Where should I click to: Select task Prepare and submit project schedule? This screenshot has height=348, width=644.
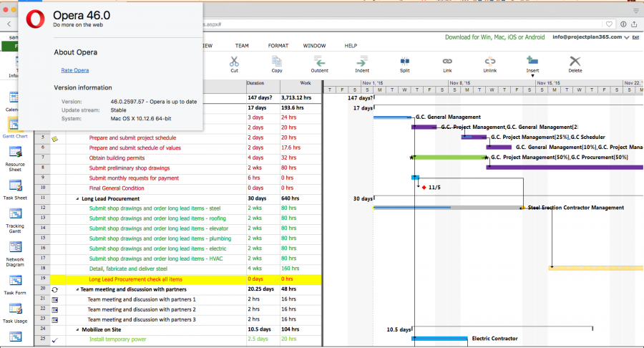click(132, 137)
